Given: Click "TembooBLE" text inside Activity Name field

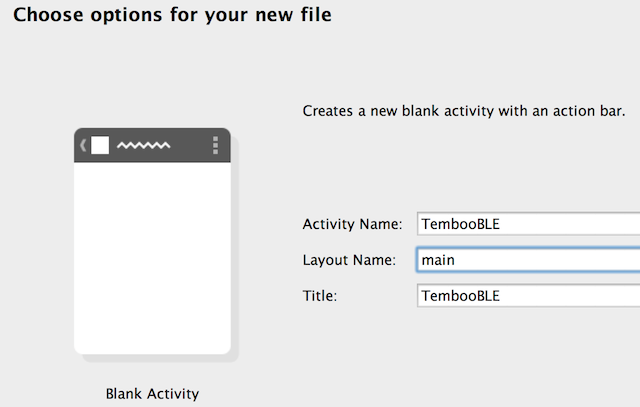Looking at the screenshot, I should 460,223.
